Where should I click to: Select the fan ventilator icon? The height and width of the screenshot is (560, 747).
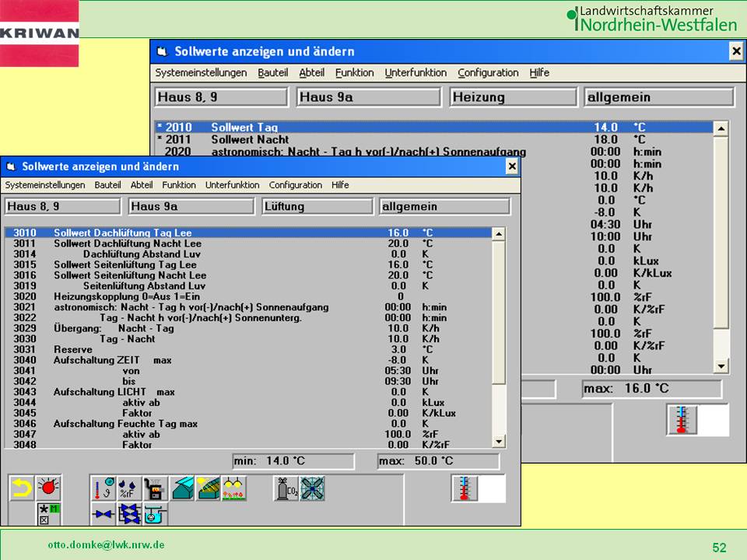[312, 489]
